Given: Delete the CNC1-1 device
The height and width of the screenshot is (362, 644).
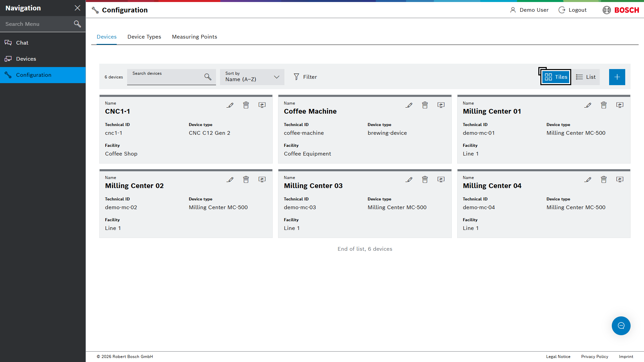Looking at the screenshot, I should [x=246, y=105].
